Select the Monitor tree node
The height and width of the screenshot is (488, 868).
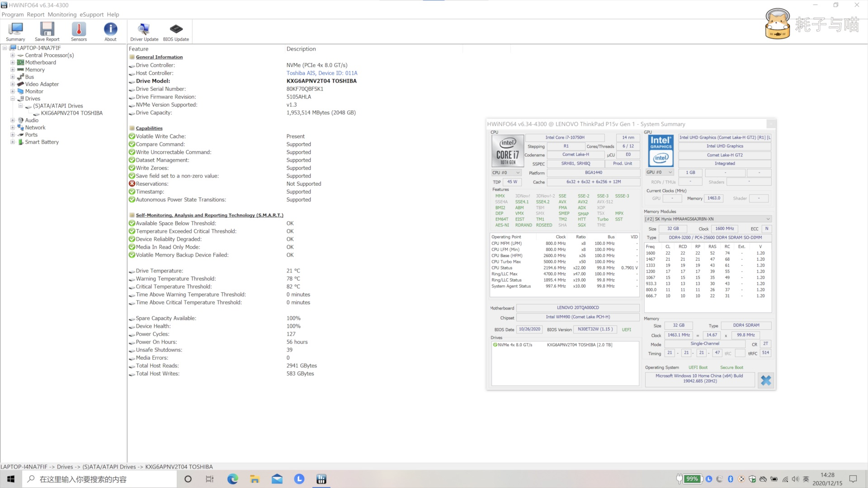34,91
